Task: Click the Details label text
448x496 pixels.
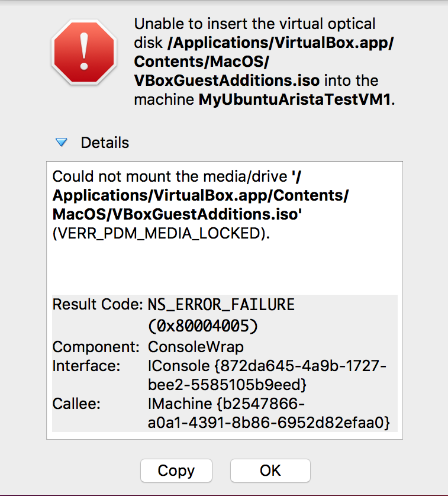Action: pyautogui.click(x=105, y=143)
